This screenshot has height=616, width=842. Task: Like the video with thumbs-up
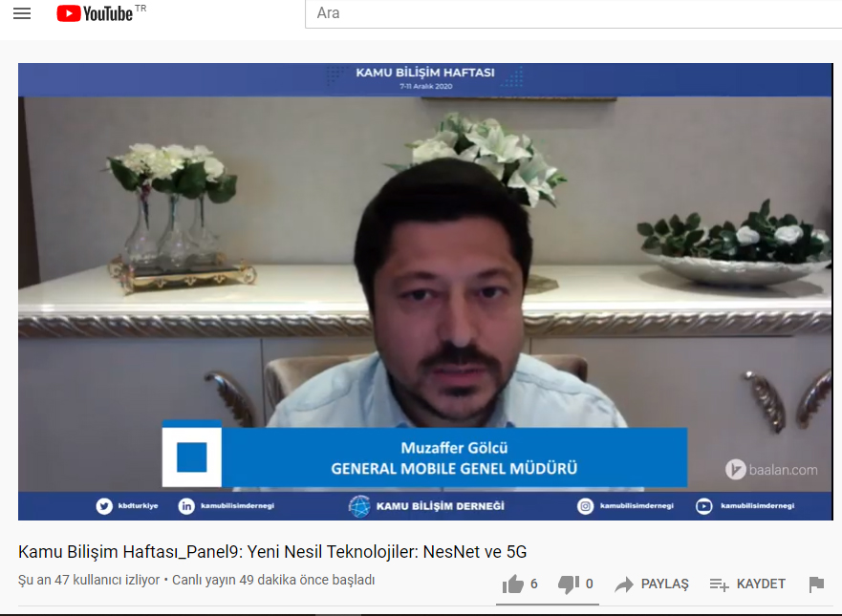point(513,584)
